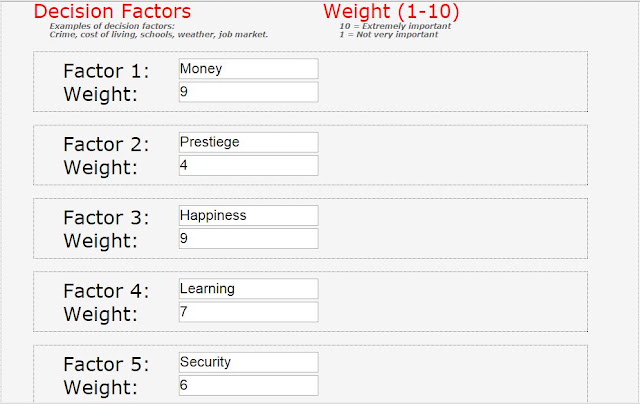Image resolution: width=640 pixels, height=404 pixels.
Task: Click the examples of decision factors hint text
Action: pyautogui.click(x=159, y=30)
